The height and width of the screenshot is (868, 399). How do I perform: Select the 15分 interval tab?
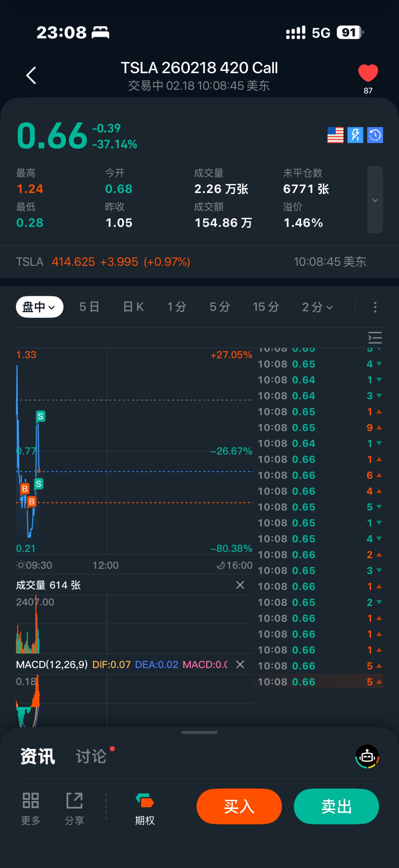[x=266, y=307]
